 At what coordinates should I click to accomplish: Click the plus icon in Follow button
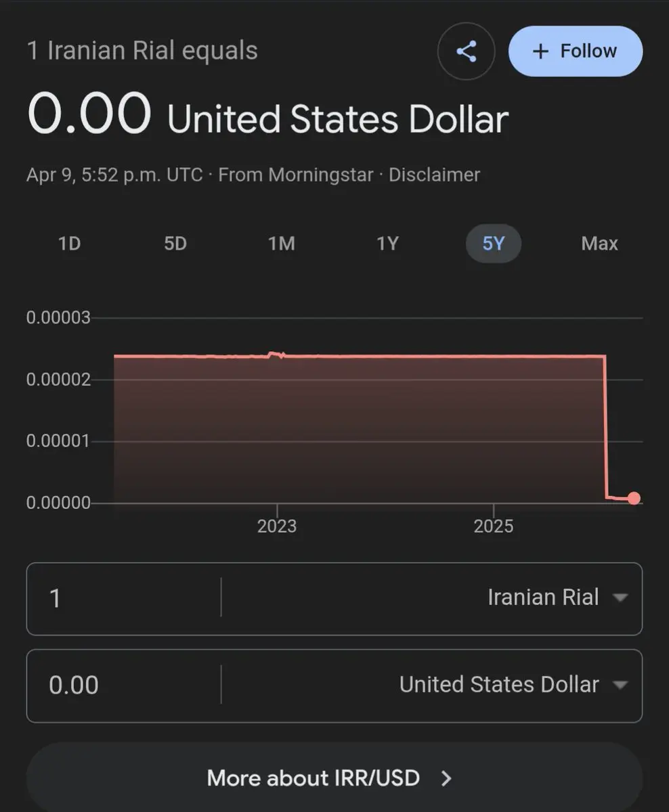point(540,51)
